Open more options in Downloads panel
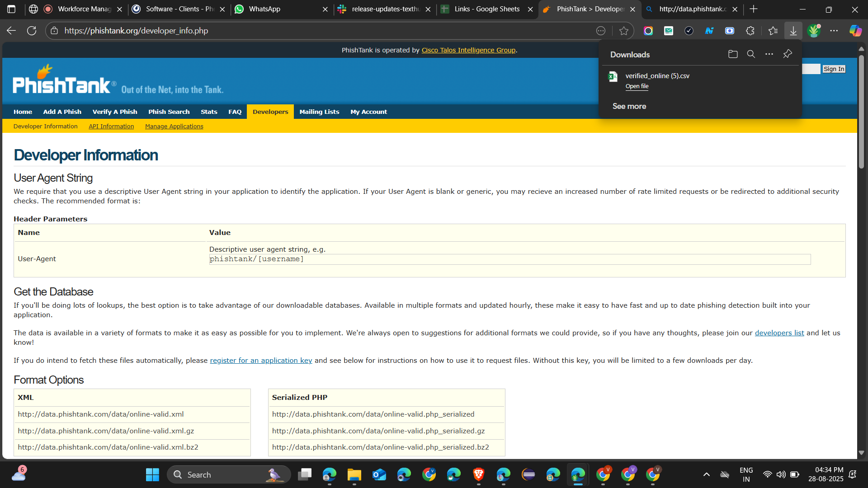Screen dimensions: 868x488 [x=769, y=54]
